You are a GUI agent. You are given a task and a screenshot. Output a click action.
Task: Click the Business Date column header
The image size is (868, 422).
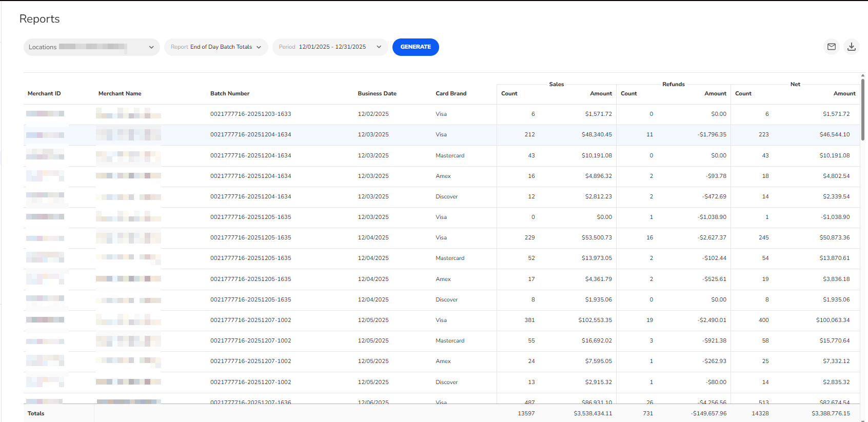377,93
